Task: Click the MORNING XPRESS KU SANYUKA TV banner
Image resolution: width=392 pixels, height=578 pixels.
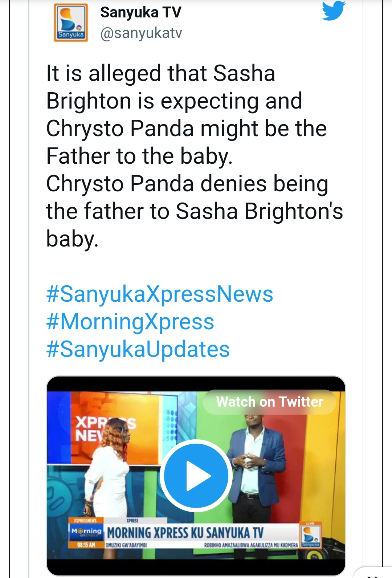Action: pyautogui.click(x=185, y=533)
